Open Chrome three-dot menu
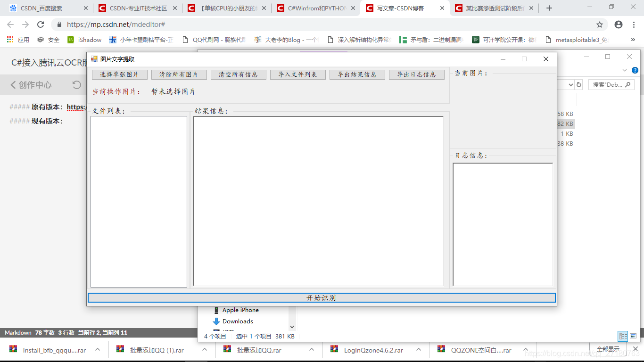Image resolution: width=644 pixels, height=362 pixels. [x=633, y=25]
